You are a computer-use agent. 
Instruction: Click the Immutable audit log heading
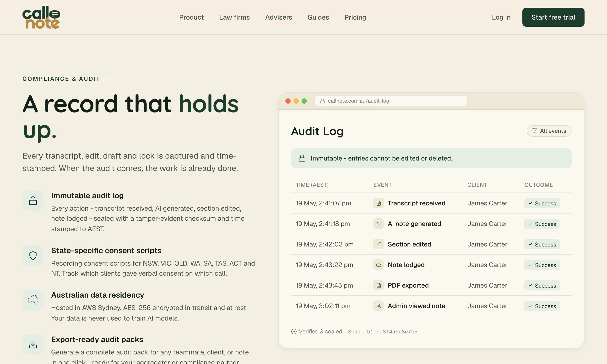pos(87,196)
